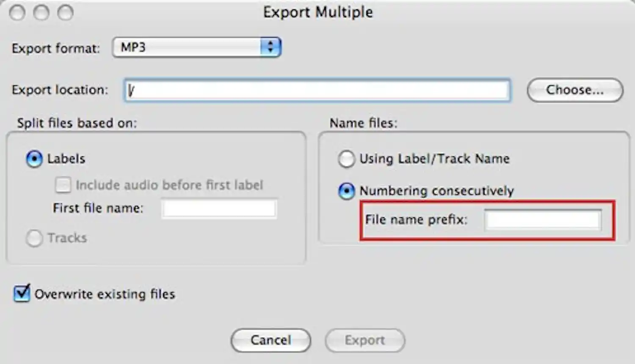This screenshot has height=364, width=635.
Task: Select the Tracks radio button
Action: [x=34, y=238]
